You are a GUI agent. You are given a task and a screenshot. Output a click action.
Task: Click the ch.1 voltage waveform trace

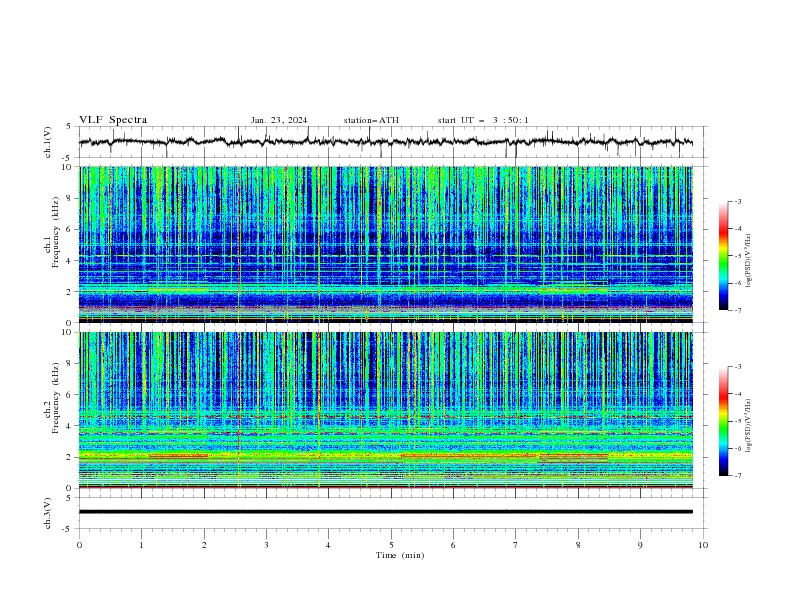(385, 142)
